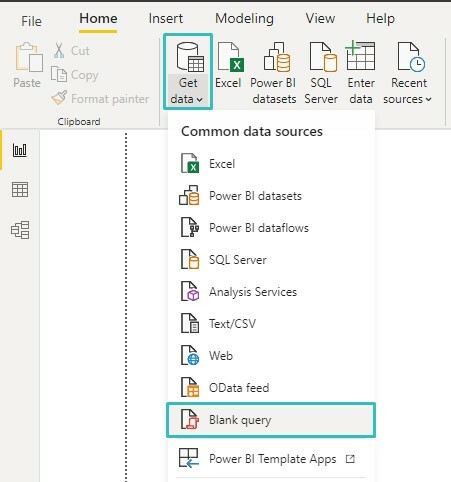Switch to Model view icon
Image resolution: width=451 pixels, height=482 pixels.
point(20,230)
